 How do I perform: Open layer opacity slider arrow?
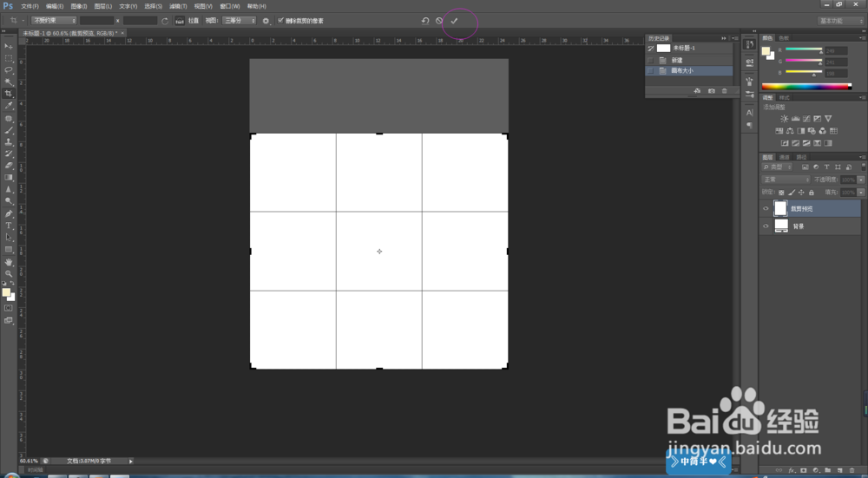click(861, 180)
